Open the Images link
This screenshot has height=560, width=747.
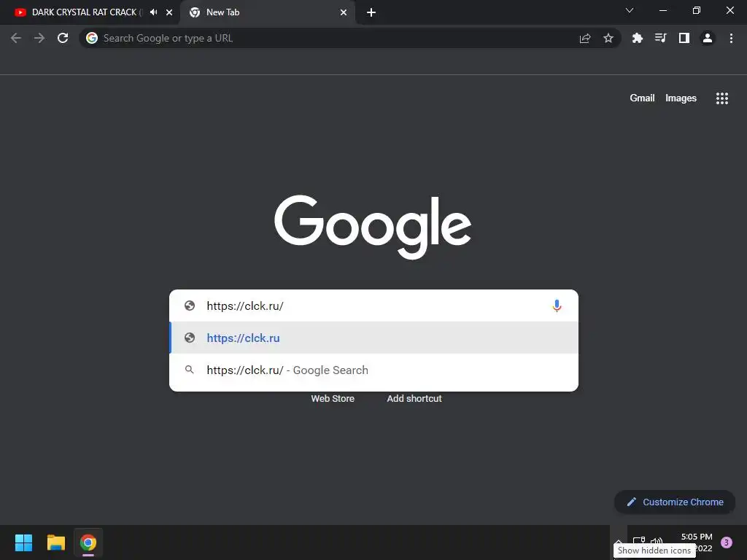[681, 98]
